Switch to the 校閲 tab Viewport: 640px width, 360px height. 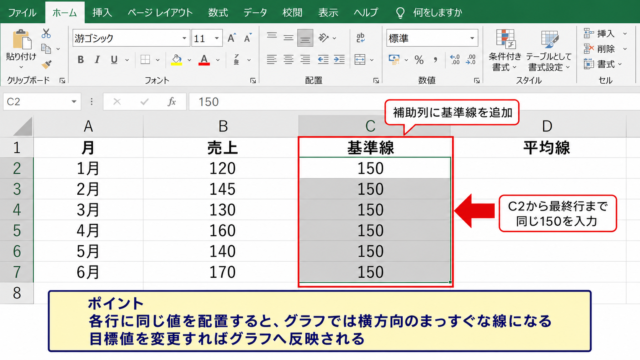coord(292,13)
